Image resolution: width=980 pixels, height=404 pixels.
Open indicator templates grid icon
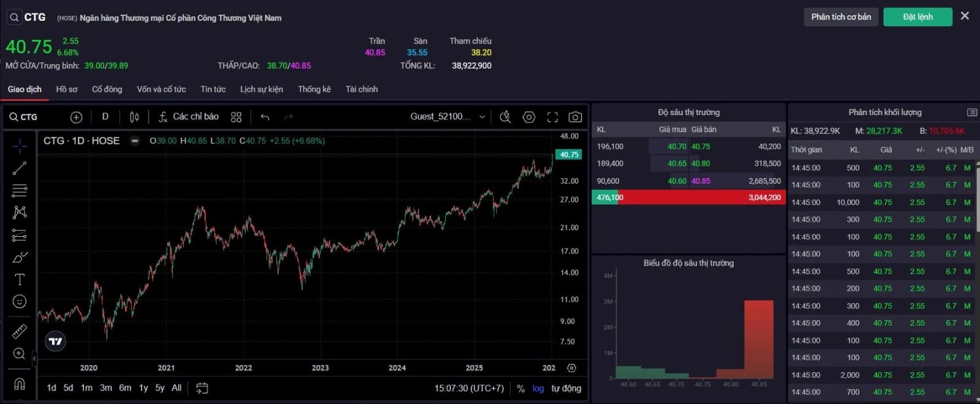236,117
